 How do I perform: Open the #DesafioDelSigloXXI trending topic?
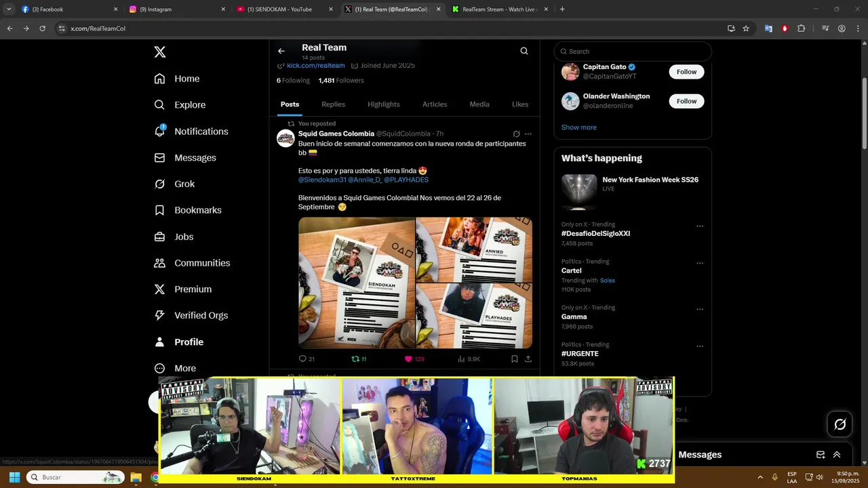595,234
